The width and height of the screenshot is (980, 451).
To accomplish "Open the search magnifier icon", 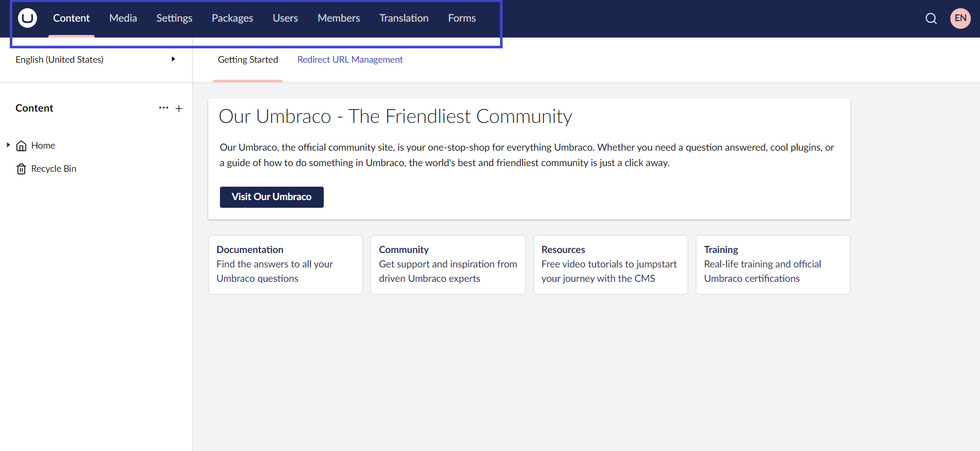I will pos(931,19).
